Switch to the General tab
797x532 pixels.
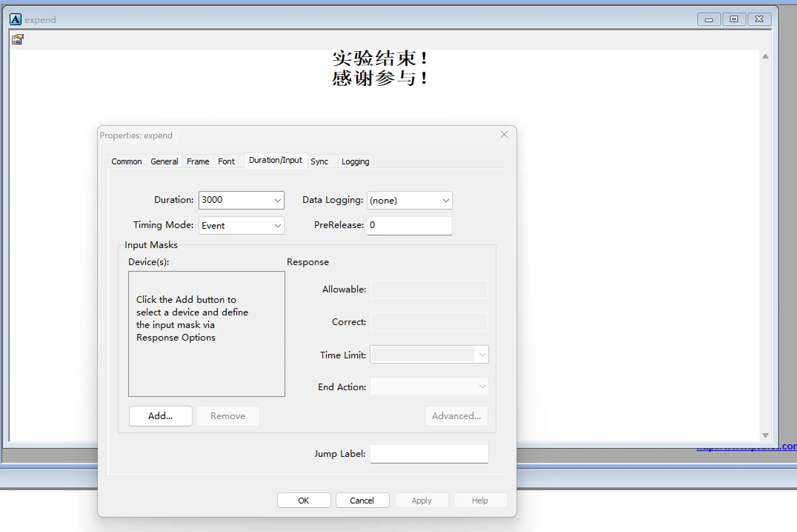(x=165, y=161)
